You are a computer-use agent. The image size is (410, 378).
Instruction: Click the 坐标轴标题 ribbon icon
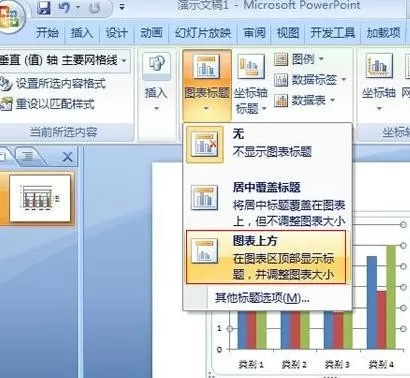[251, 67]
